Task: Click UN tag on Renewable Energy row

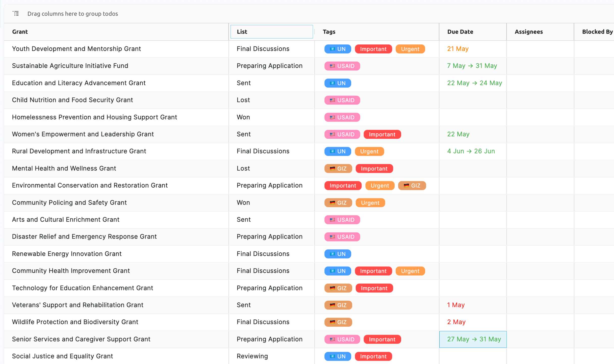Action: coord(338,254)
